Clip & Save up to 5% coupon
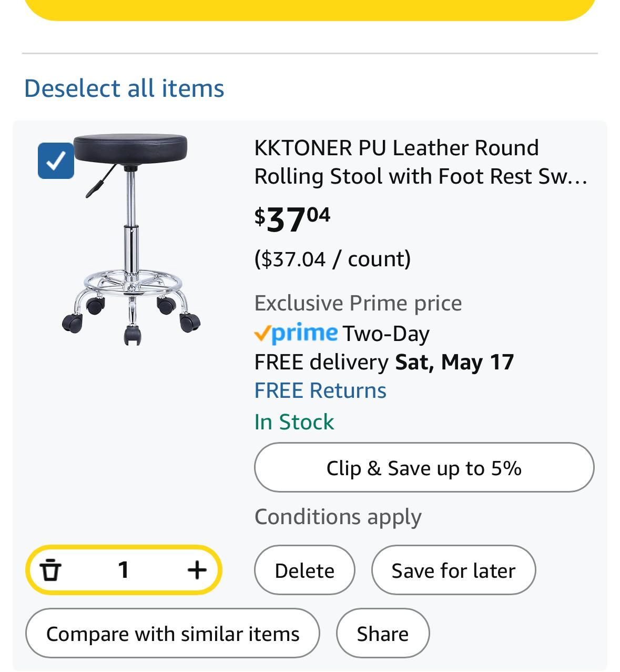Screen dimensions: 620x672 (424, 467)
